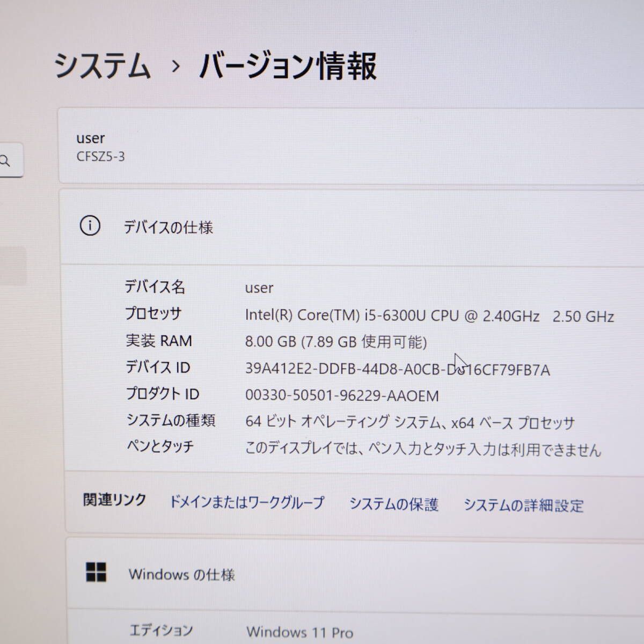Select the 8.00 GB RAM value
644x644 pixels.
[x=336, y=342]
